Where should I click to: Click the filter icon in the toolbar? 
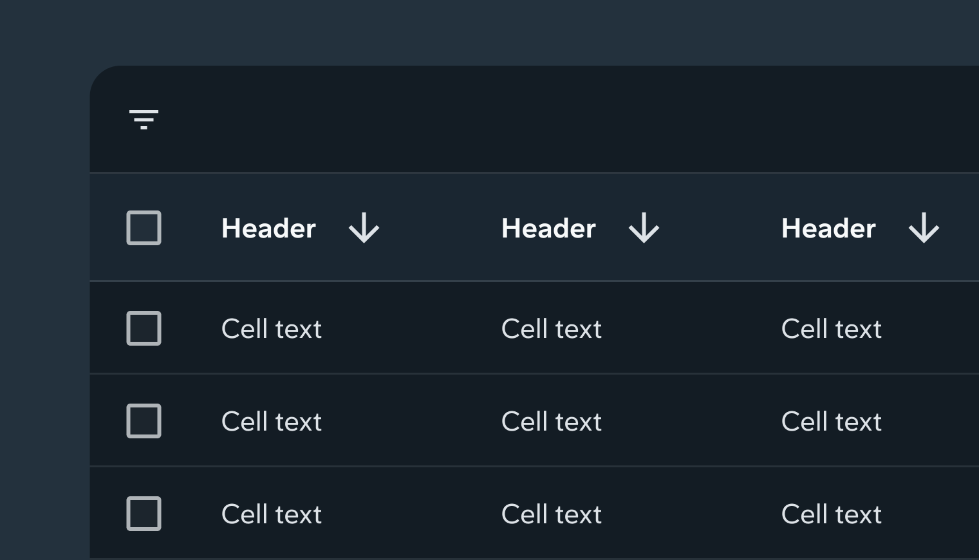tap(144, 120)
